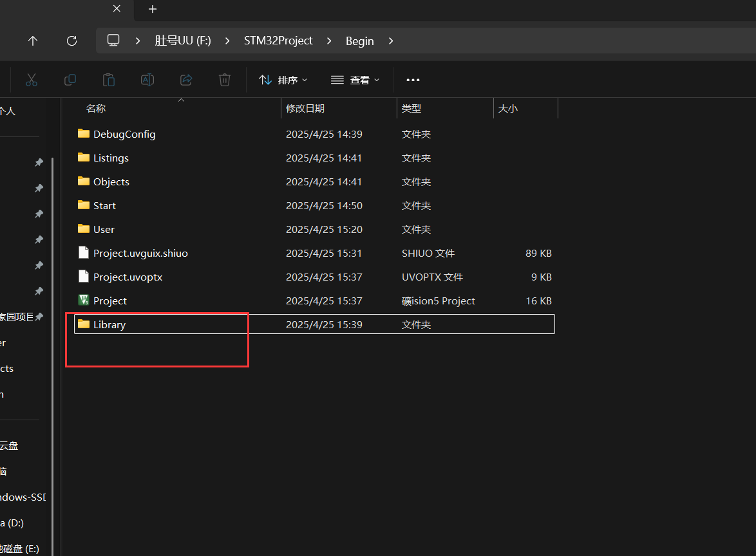The width and height of the screenshot is (756, 556).
Task: Select the DebugConfig folder
Action: [x=314, y=134]
